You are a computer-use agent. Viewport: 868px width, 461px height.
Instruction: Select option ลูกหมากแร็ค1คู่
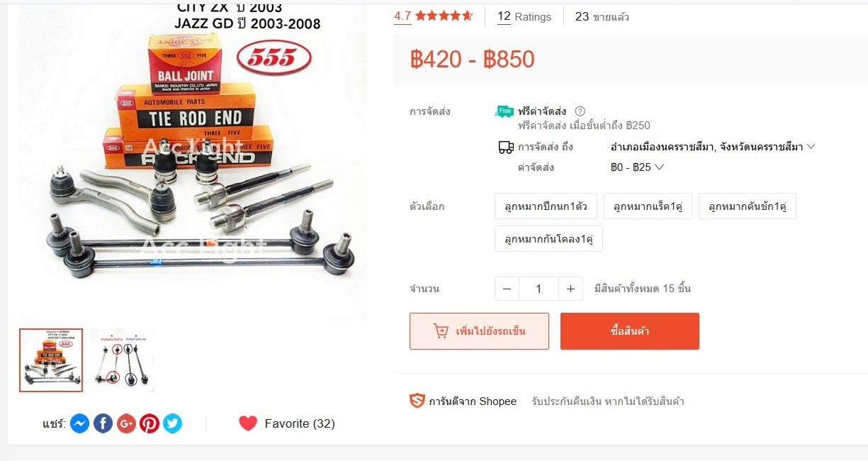click(648, 206)
